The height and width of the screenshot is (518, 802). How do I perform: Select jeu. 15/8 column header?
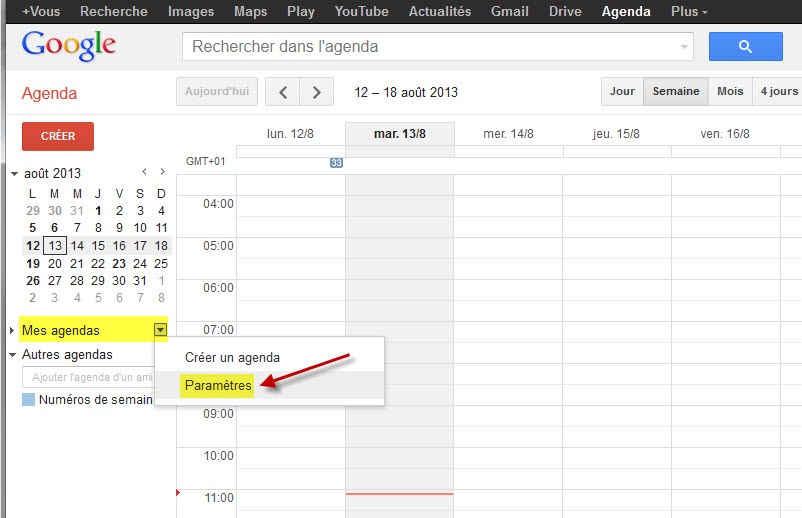[616, 134]
